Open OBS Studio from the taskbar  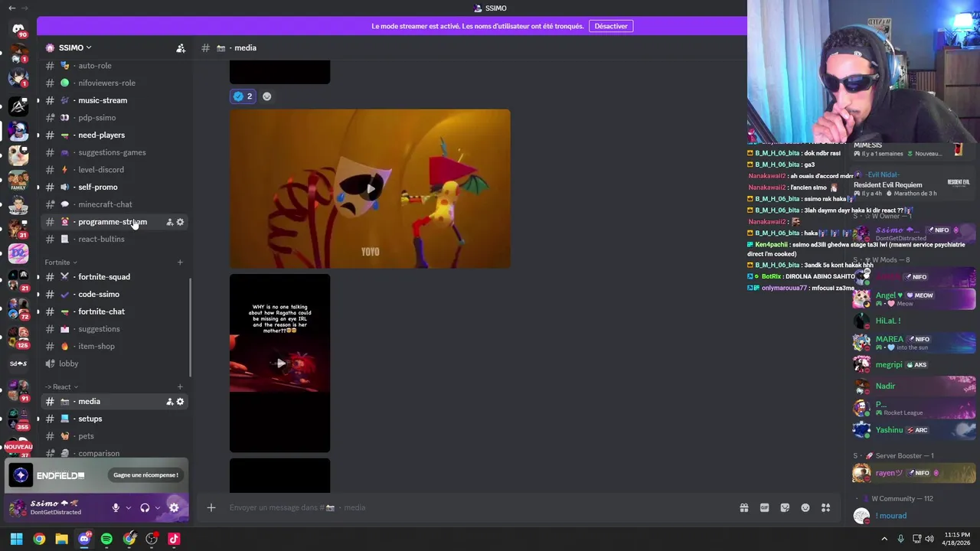(152, 539)
